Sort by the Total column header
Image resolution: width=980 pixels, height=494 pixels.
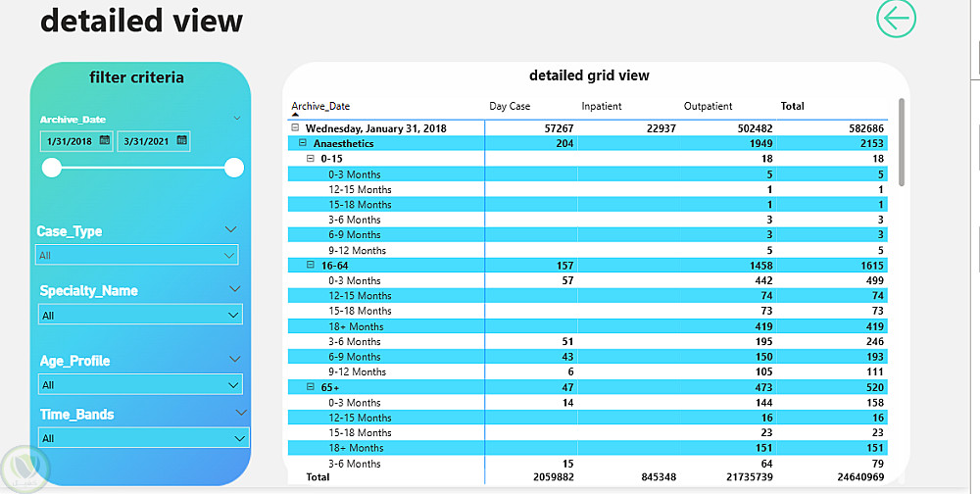coord(792,106)
